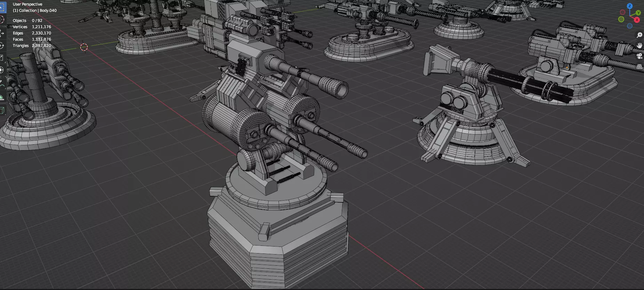Snap view to negative Y axis circle
Screen dimensions: 644x290
click(621, 19)
